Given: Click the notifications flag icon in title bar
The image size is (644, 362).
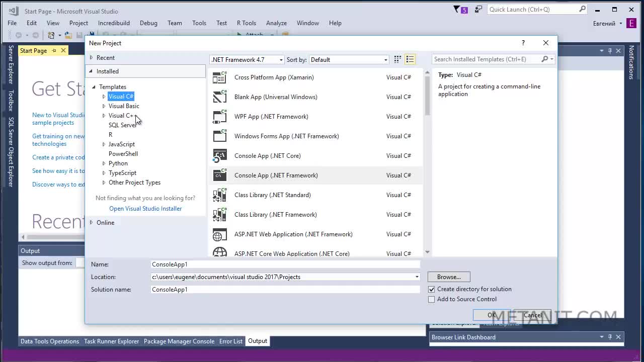Looking at the screenshot, I should (457, 9).
